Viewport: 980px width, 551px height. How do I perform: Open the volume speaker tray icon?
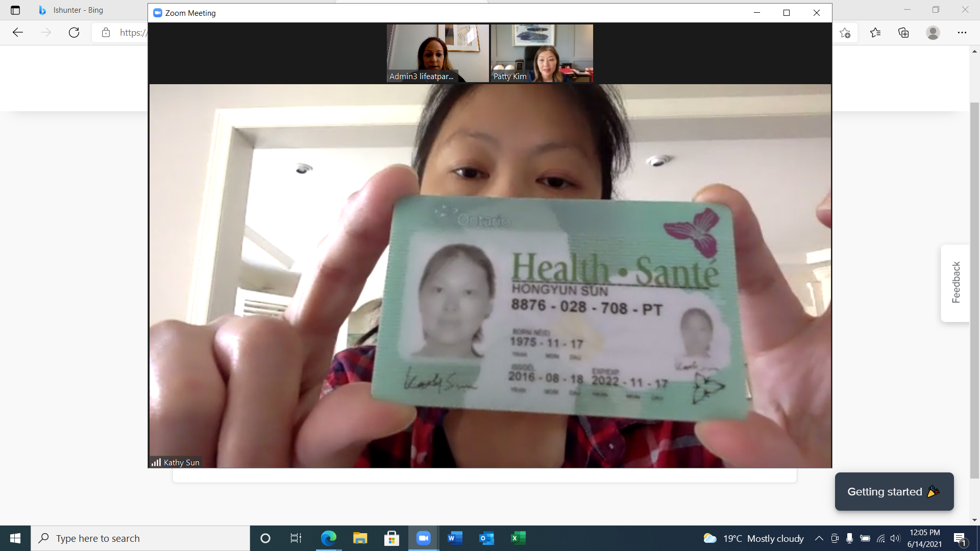[x=895, y=538]
